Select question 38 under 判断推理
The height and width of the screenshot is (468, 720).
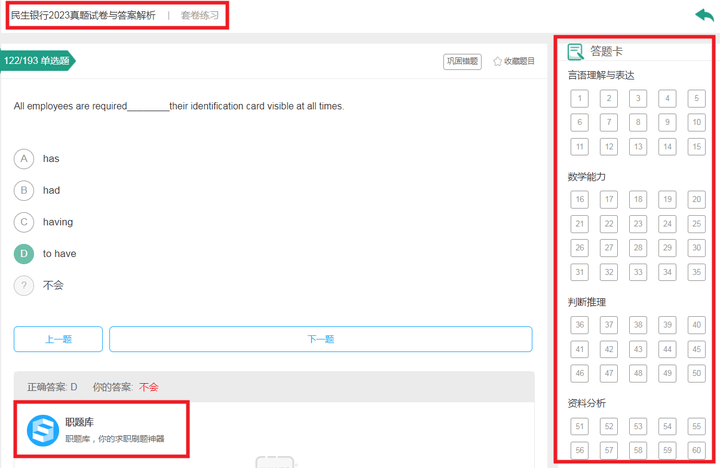pyautogui.click(x=638, y=325)
